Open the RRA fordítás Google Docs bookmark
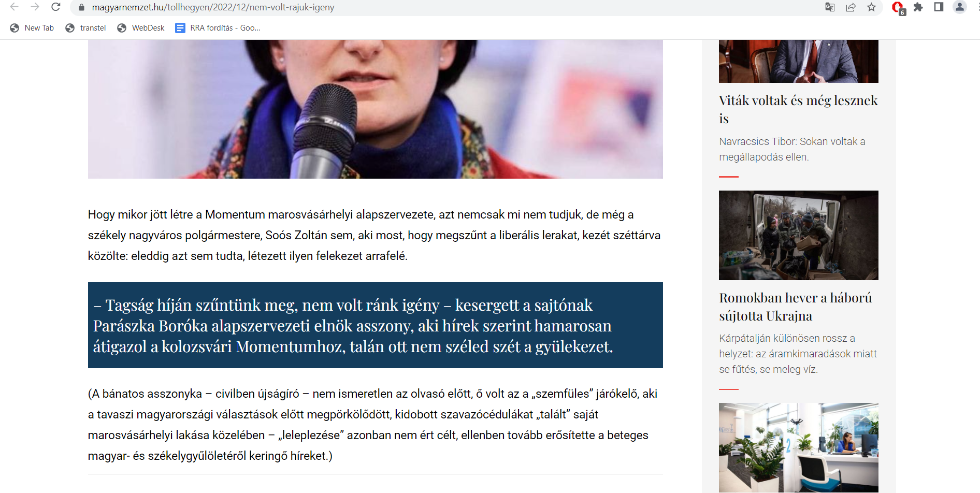Image resolution: width=980 pixels, height=493 pixels. click(218, 28)
